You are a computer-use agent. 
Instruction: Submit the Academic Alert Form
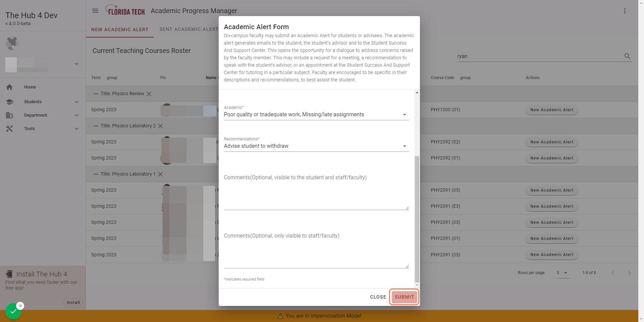(404, 297)
